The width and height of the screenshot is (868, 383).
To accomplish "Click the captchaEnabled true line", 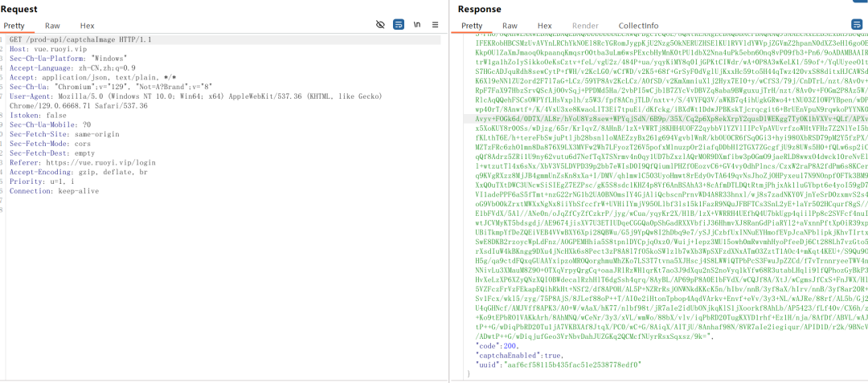I will [519, 355].
